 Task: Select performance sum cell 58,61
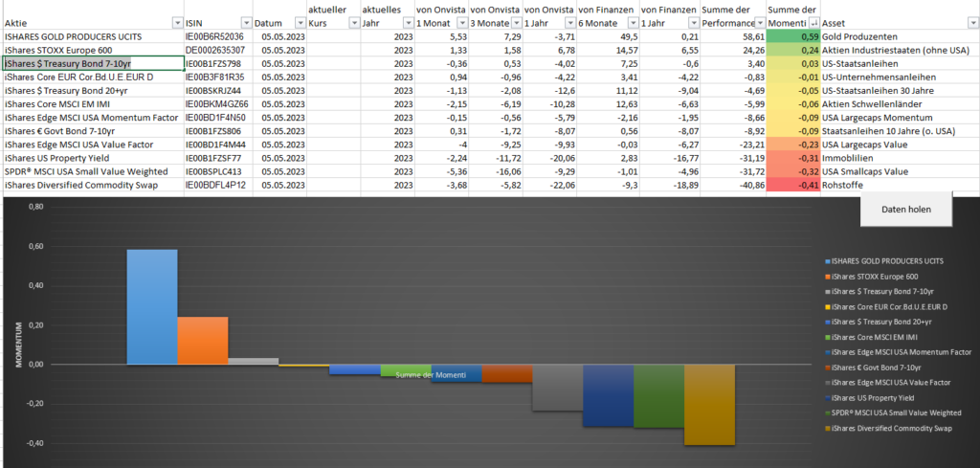pos(733,37)
